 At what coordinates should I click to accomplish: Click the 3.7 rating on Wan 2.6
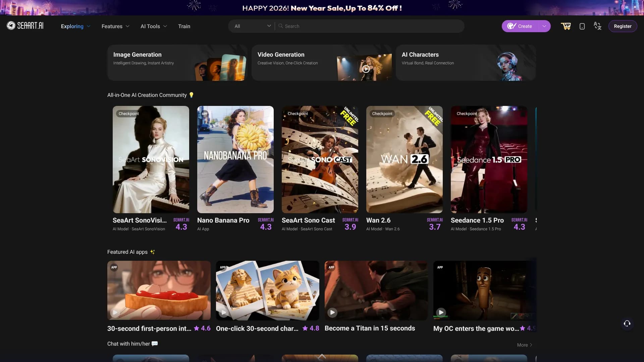click(x=435, y=227)
